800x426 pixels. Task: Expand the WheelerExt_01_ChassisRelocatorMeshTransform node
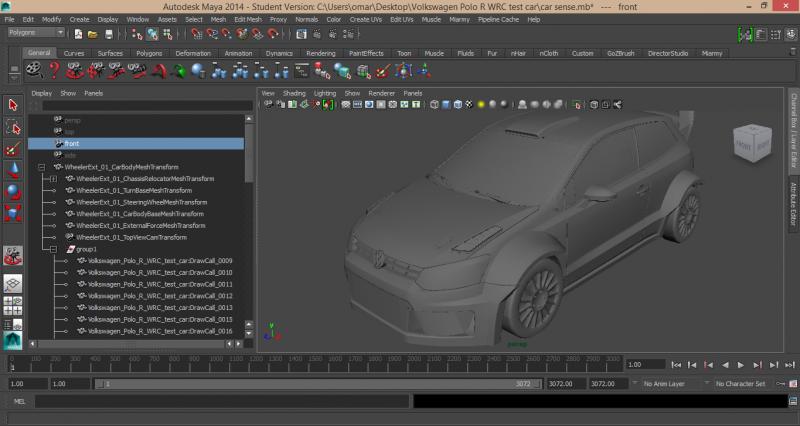tap(53, 179)
